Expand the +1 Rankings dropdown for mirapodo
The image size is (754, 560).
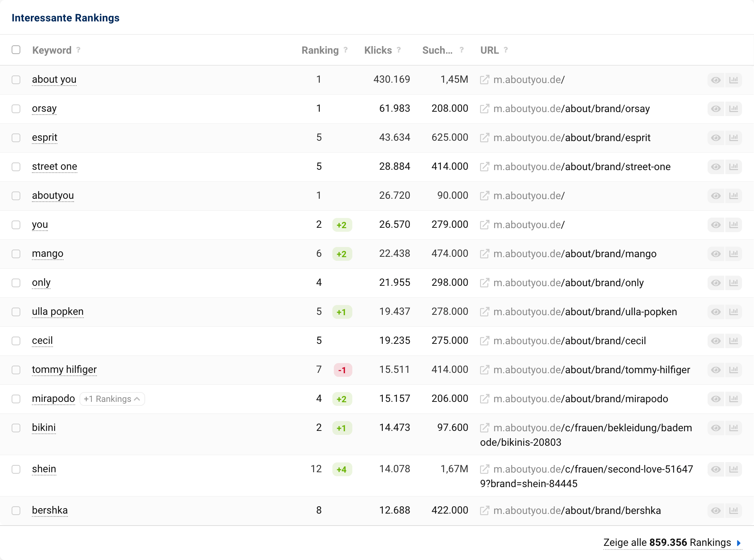pyautogui.click(x=112, y=399)
